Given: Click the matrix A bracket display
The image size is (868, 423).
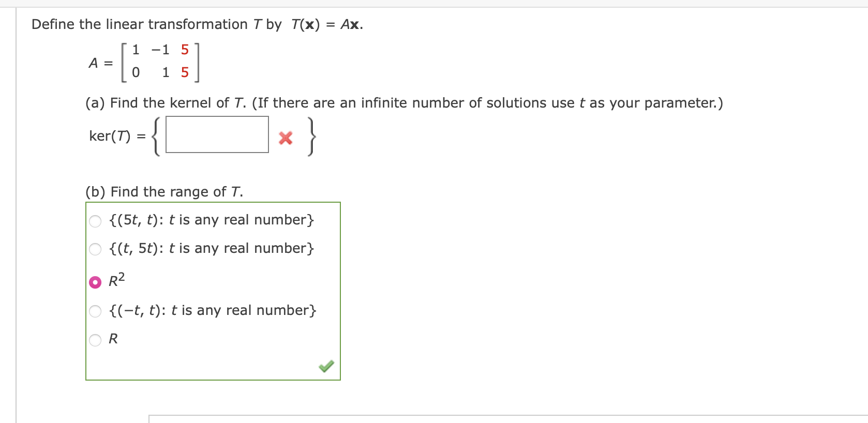Looking at the screenshot, I should [x=160, y=62].
